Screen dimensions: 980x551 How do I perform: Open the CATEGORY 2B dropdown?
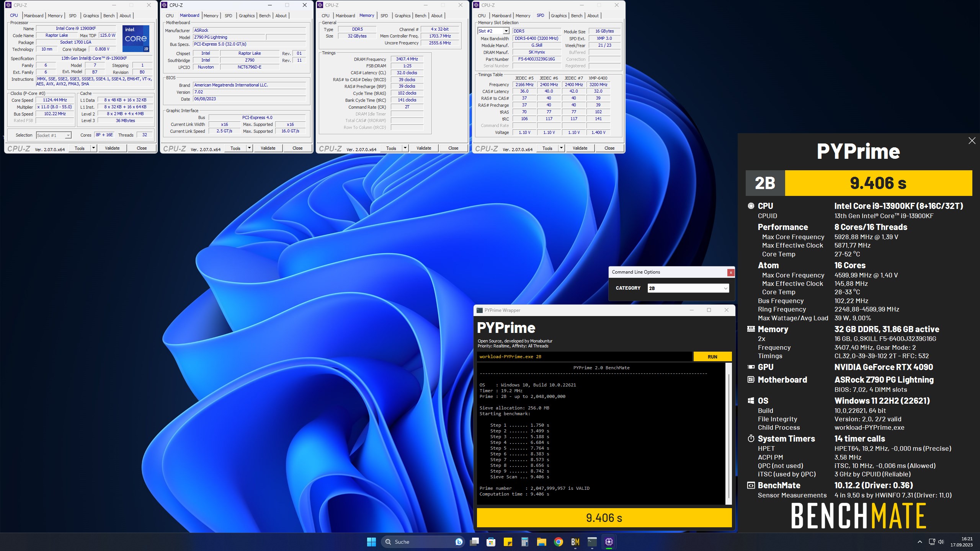[688, 288]
